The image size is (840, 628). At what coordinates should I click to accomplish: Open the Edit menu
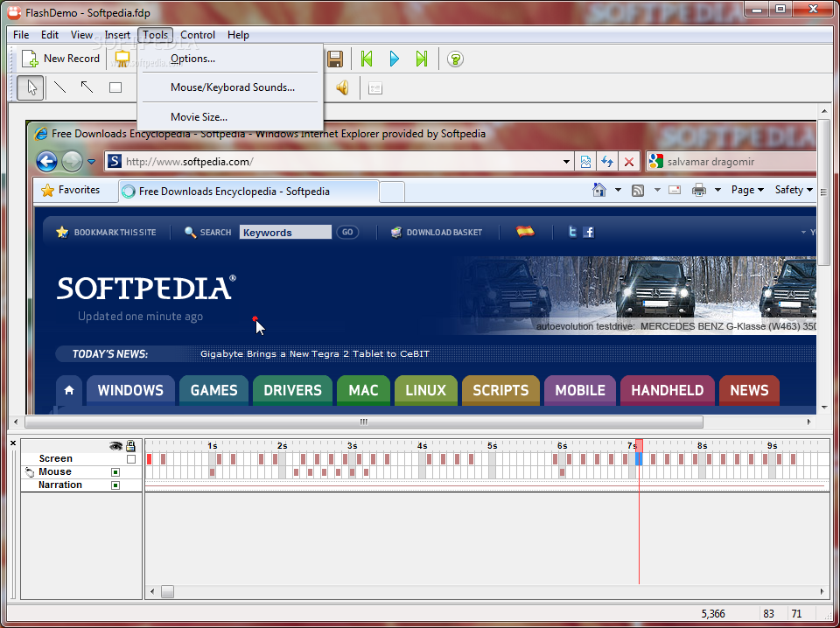[x=50, y=35]
